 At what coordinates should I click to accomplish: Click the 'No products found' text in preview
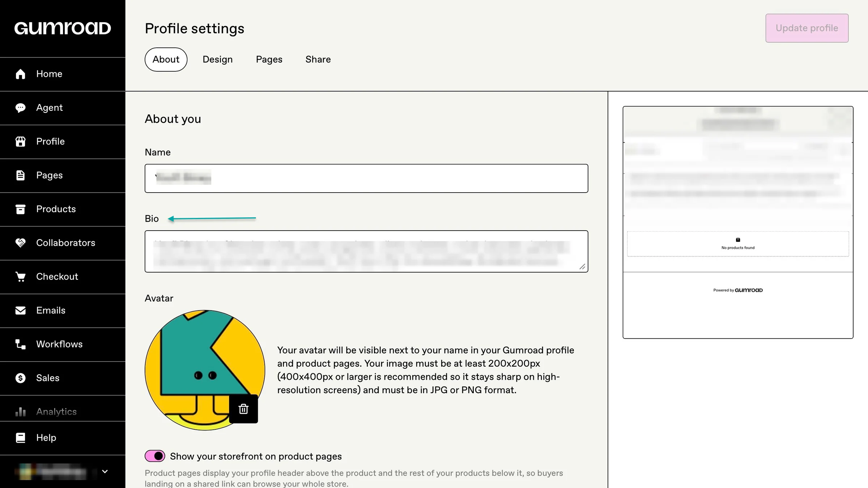point(738,248)
